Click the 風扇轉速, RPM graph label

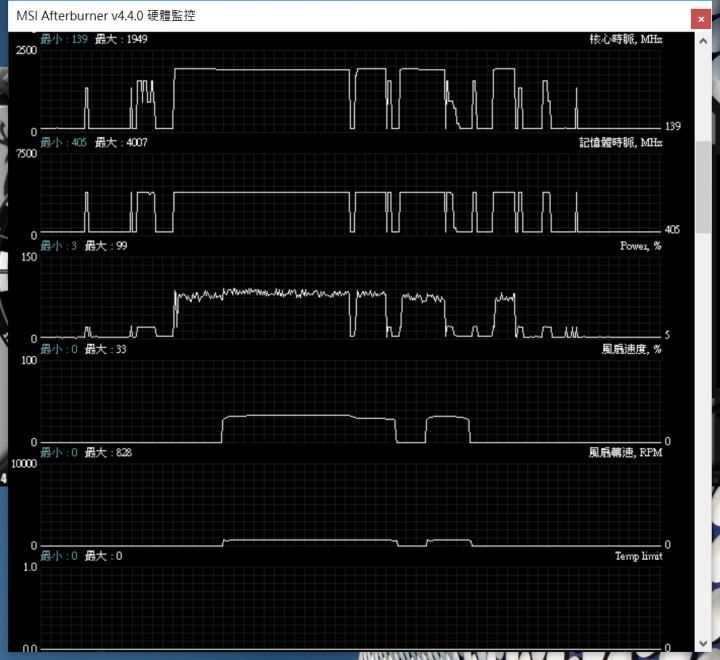(x=625, y=452)
